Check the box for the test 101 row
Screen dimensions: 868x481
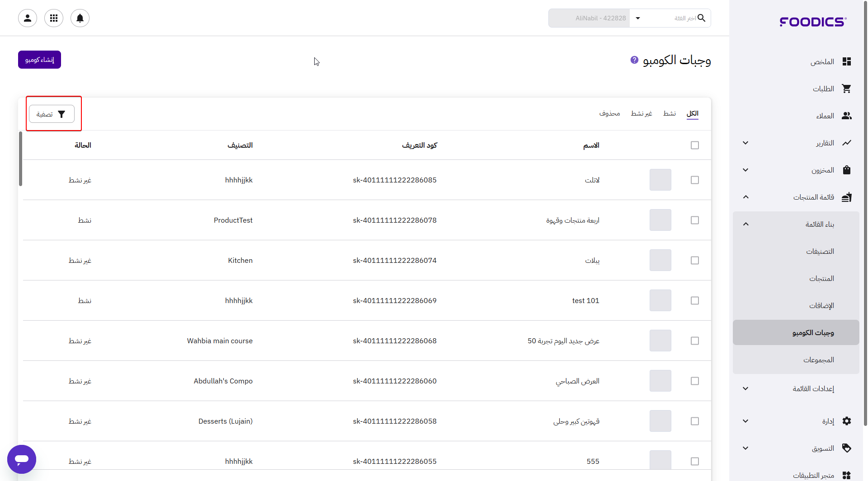click(695, 301)
